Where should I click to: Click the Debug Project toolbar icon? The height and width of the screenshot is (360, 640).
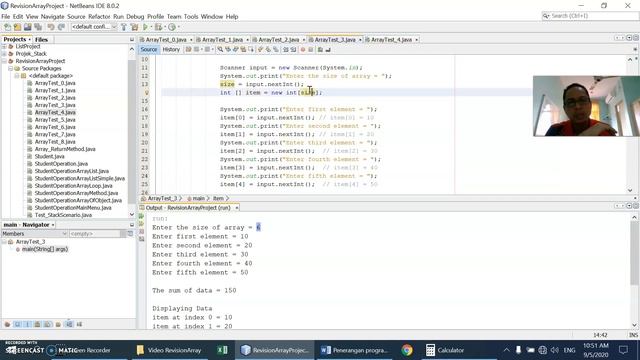pyautogui.click(x=158, y=27)
